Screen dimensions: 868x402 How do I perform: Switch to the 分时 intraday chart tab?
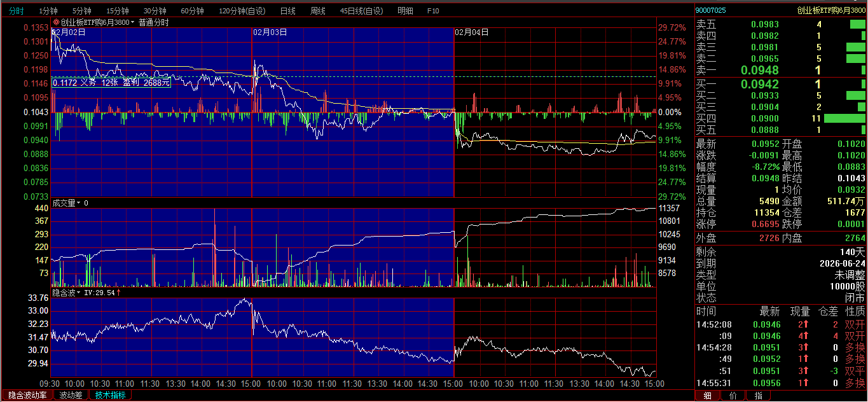click(x=17, y=11)
